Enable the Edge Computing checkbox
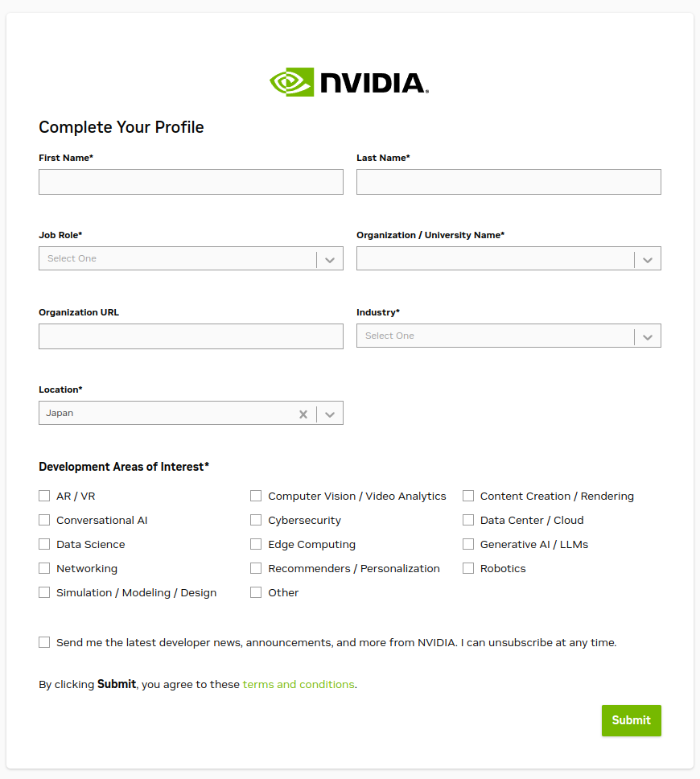700x779 pixels. pos(256,544)
